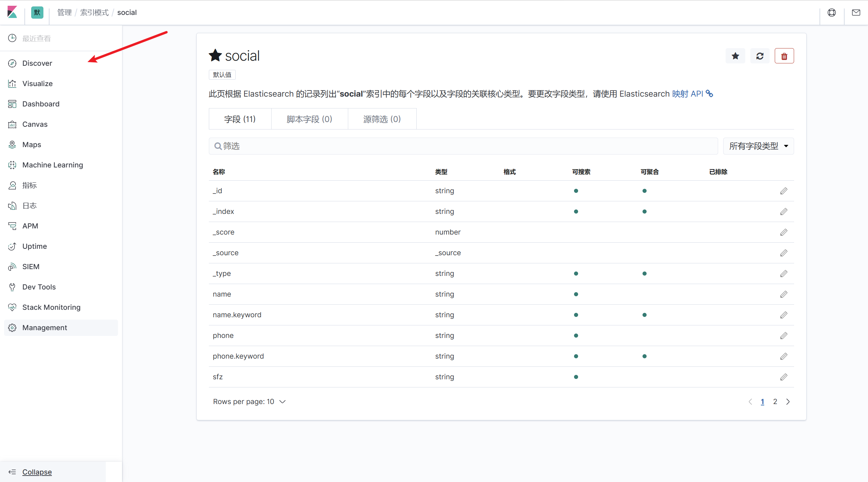The height and width of the screenshot is (482, 868).
Task: Collapse the side navigation
Action: [37, 472]
